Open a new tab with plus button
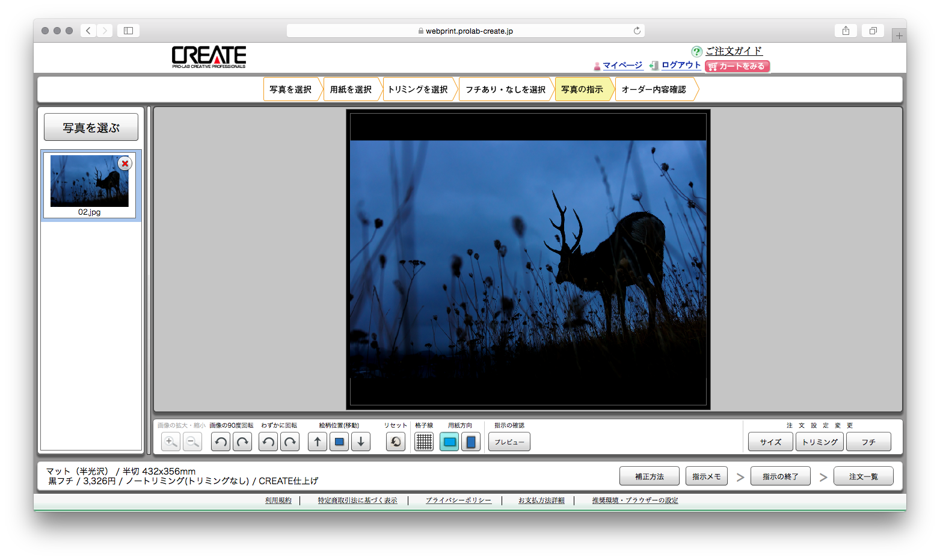This screenshot has width=940, height=560. [x=899, y=35]
